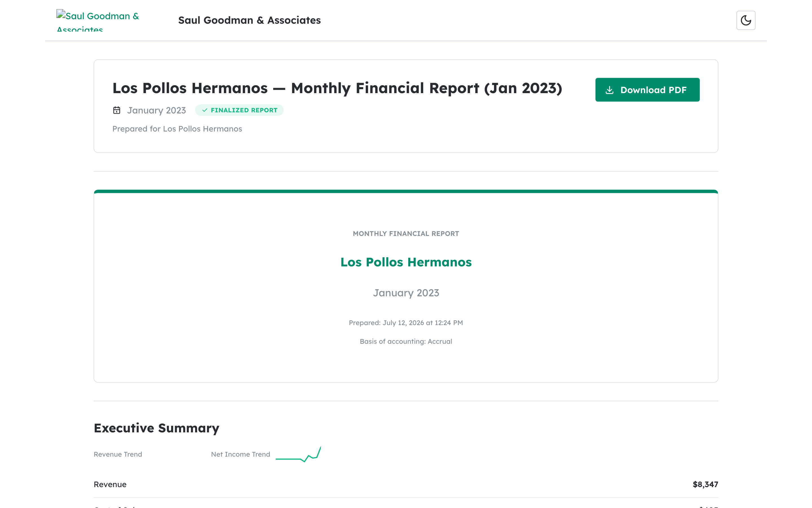The width and height of the screenshot is (812, 508).
Task: Click the Prepared for Los Pollos Hermanos text
Action: click(177, 129)
